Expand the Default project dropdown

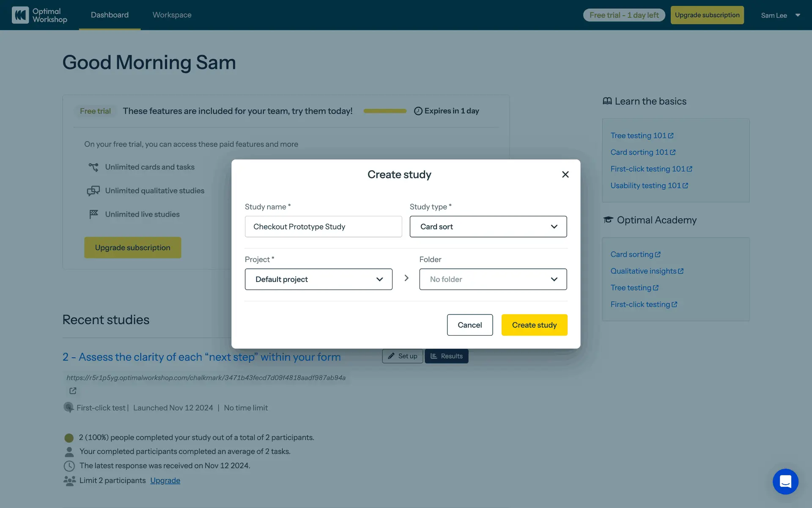(x=318, y=279)
